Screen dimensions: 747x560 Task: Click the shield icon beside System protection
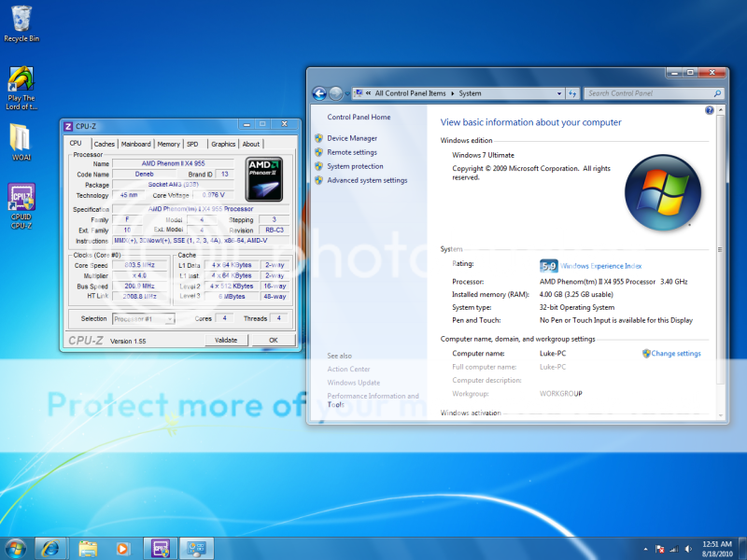[318, 166]
